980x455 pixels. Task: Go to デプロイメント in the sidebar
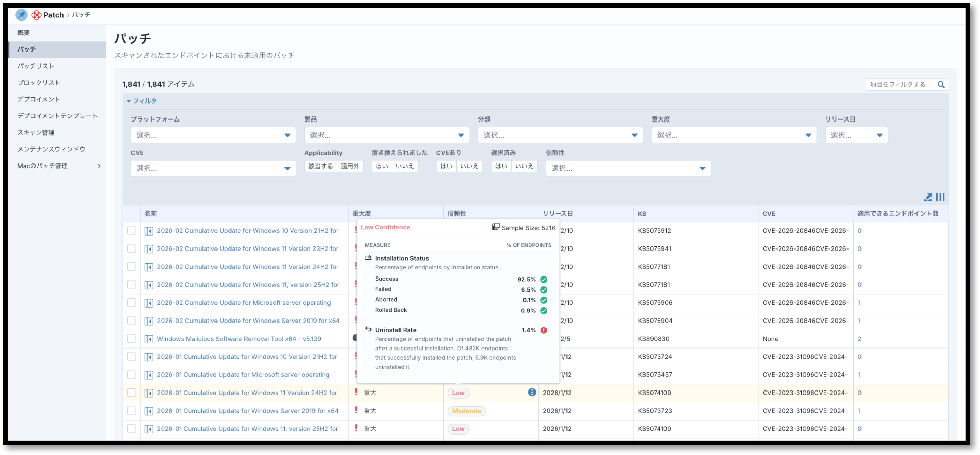coord(39,99)
